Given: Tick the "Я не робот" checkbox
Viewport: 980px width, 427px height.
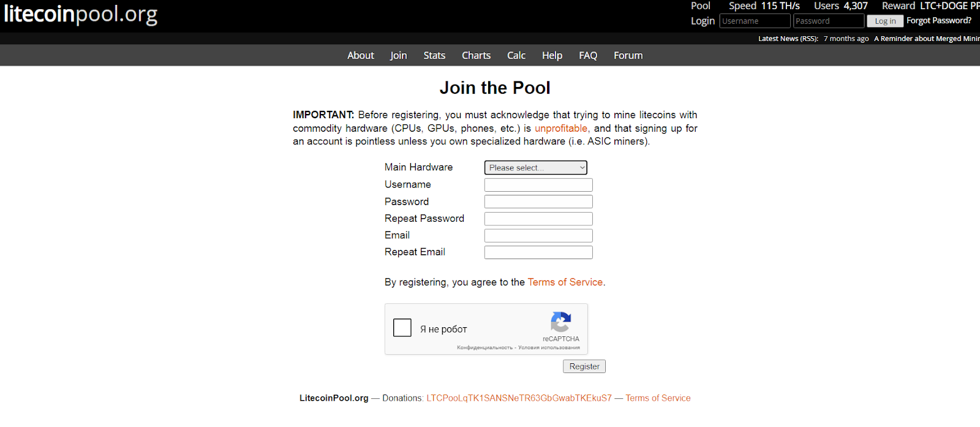Looking at the screenshot, I should coord(402,328).
